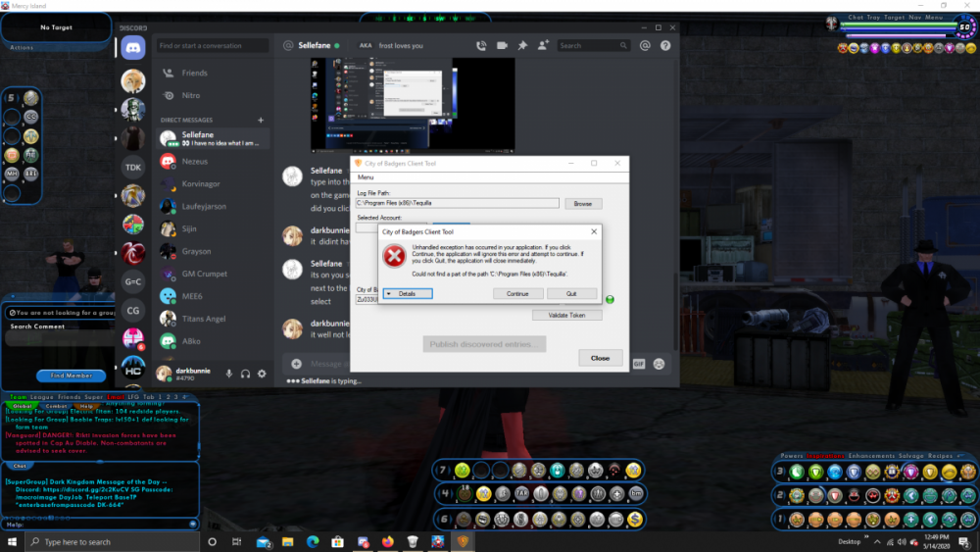Viewport: 980px width, 552px height.
Task: Open the in-game Menu option
Action: (934, 18)
